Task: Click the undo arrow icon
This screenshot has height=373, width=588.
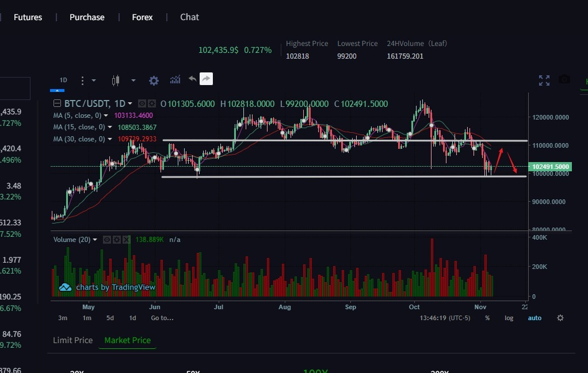Action: point(192,79)
